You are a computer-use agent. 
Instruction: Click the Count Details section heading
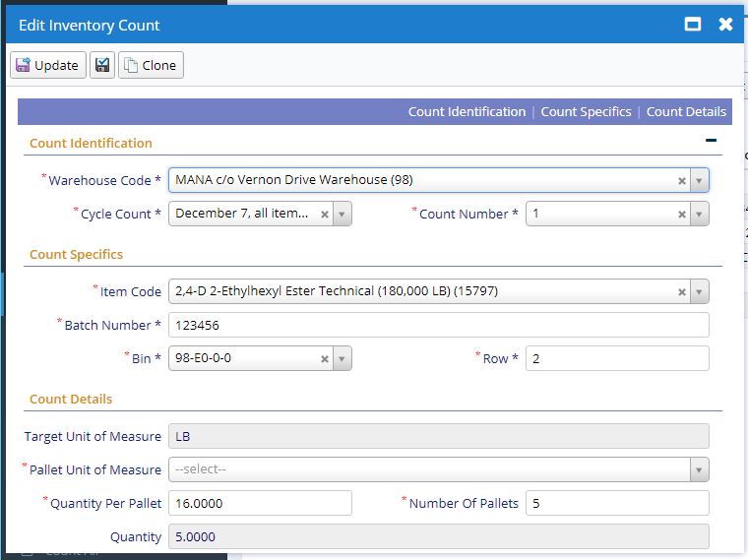tap(71, 399)
